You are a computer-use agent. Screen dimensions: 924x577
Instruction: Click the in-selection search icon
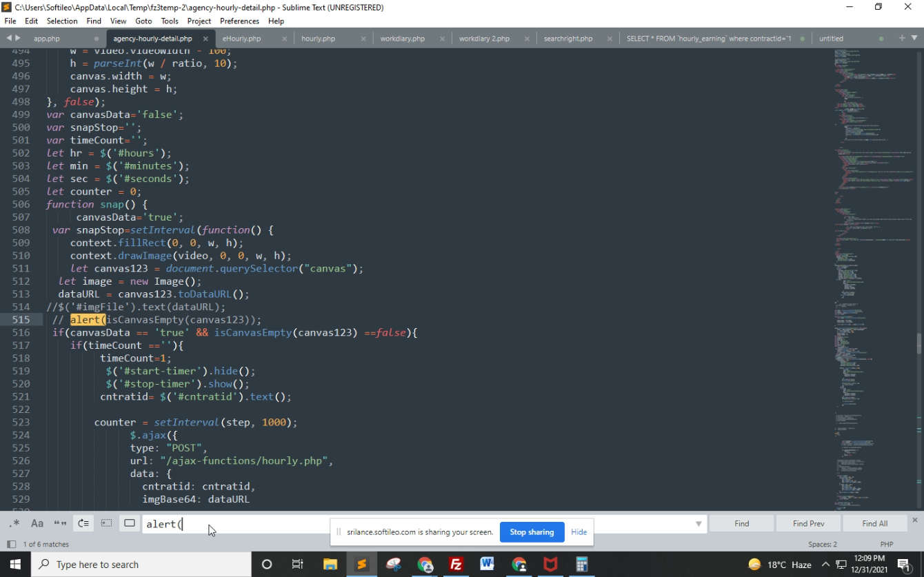coord(106,523)
